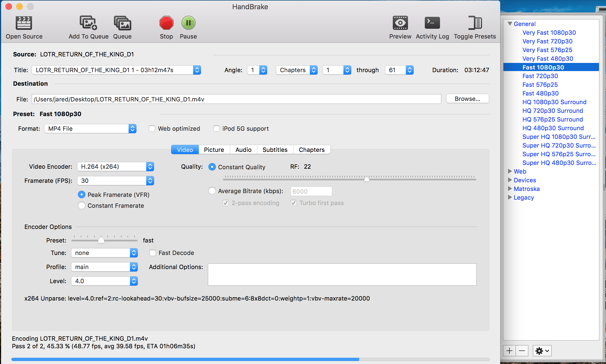Click the encoding progress bar
Image resolution: width=606 pixels, height=364 pixels.
(250, 359)
